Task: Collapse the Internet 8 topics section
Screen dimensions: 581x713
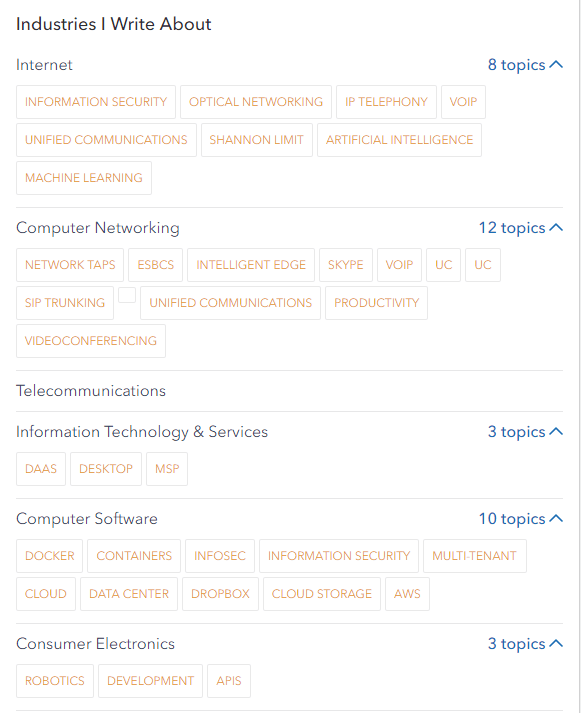Action: point(525,65)
